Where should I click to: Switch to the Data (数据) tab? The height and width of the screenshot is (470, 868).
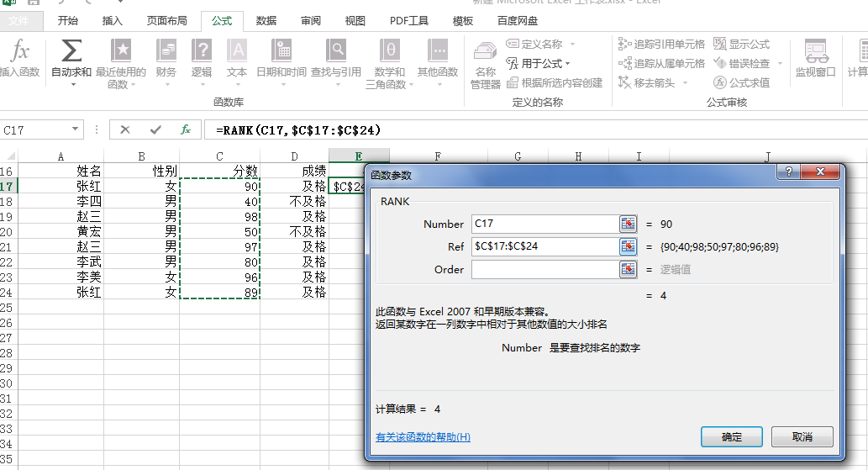pyautogui.click(x=266, y=20)
